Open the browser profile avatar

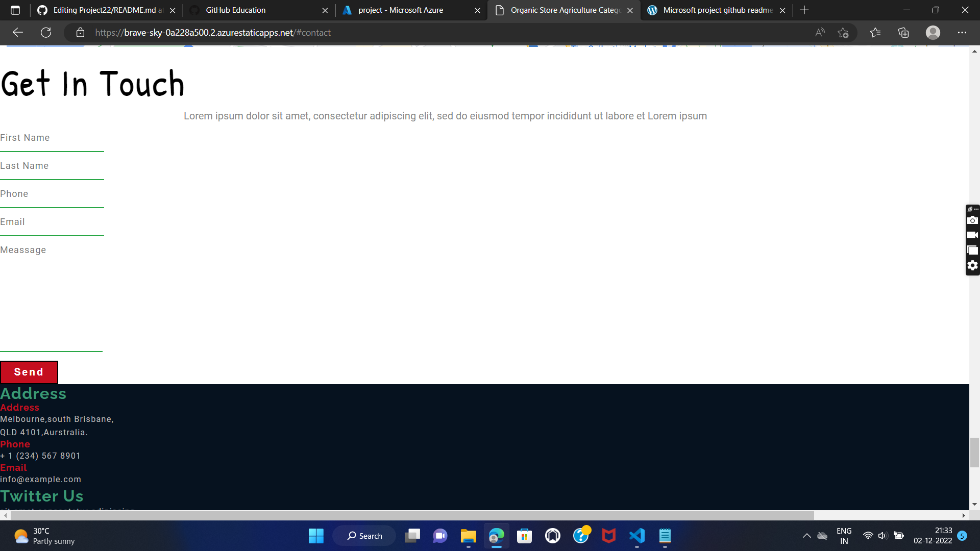(x=933, y=33)
